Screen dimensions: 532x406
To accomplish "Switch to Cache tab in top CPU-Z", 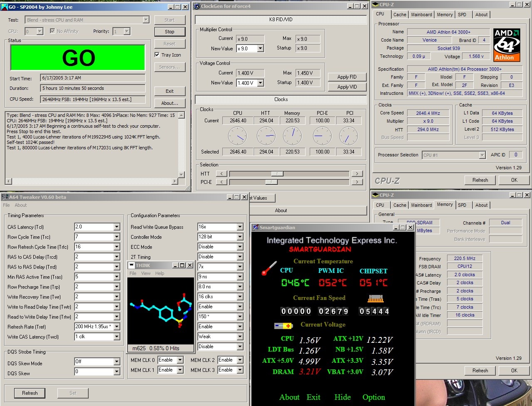I will pyautogui.click(x=400, y=15).
